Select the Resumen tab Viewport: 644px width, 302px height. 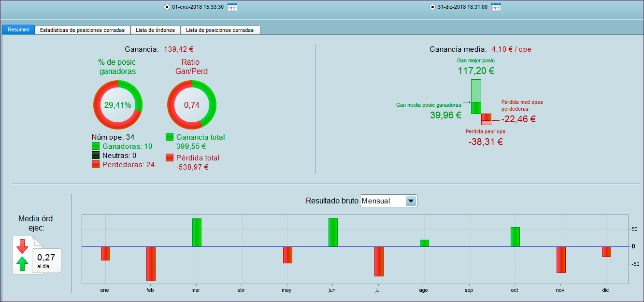(x=18, y=29)
